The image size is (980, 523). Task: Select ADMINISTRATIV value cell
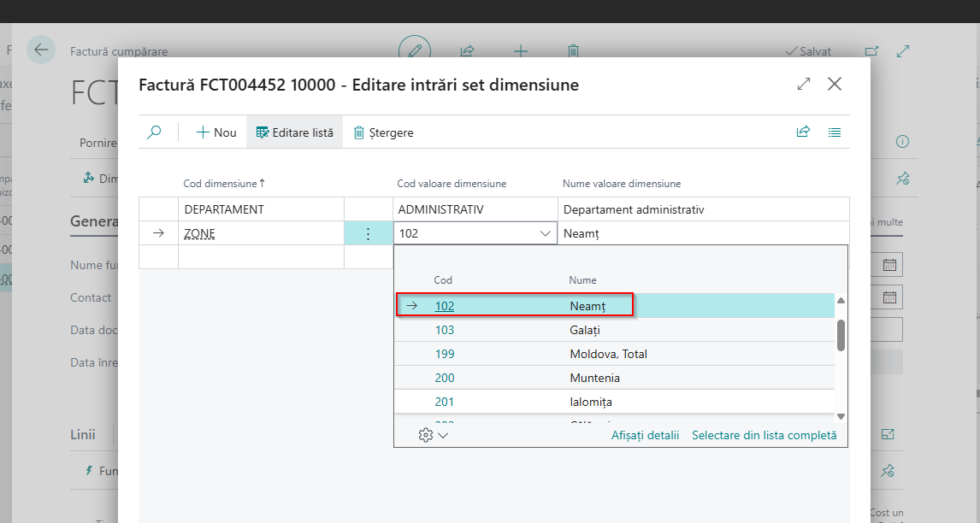point(475,209)
